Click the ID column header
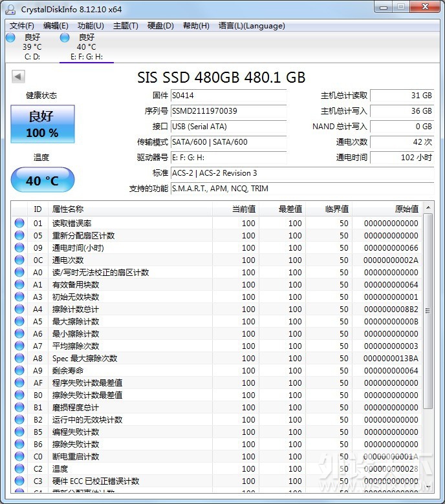The height and width of the screenshot is (504, 445). click(38, 209)
